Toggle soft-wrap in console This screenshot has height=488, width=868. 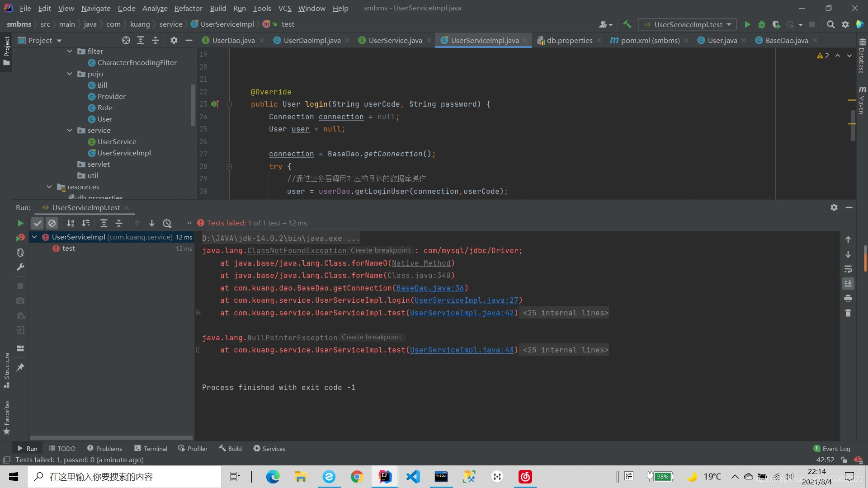[848, 269]
